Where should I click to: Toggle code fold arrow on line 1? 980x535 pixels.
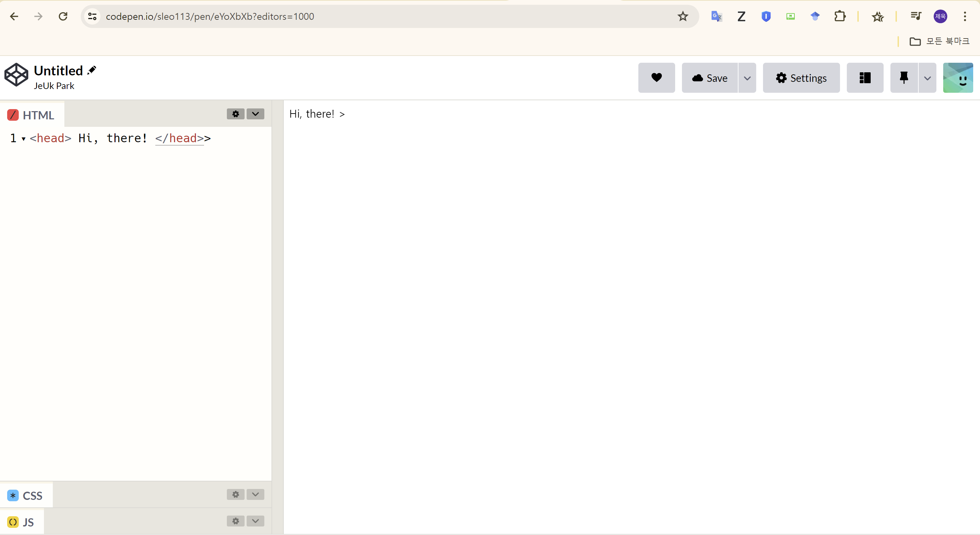point(24,138)
